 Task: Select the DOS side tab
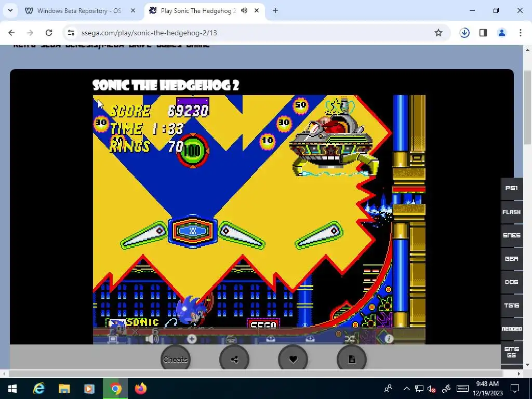[511, 282]
